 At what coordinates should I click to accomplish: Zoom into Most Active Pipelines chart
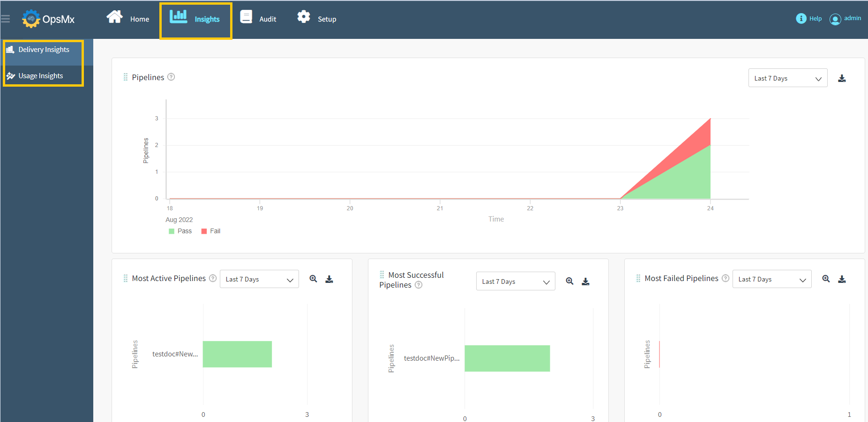point(313,279)
